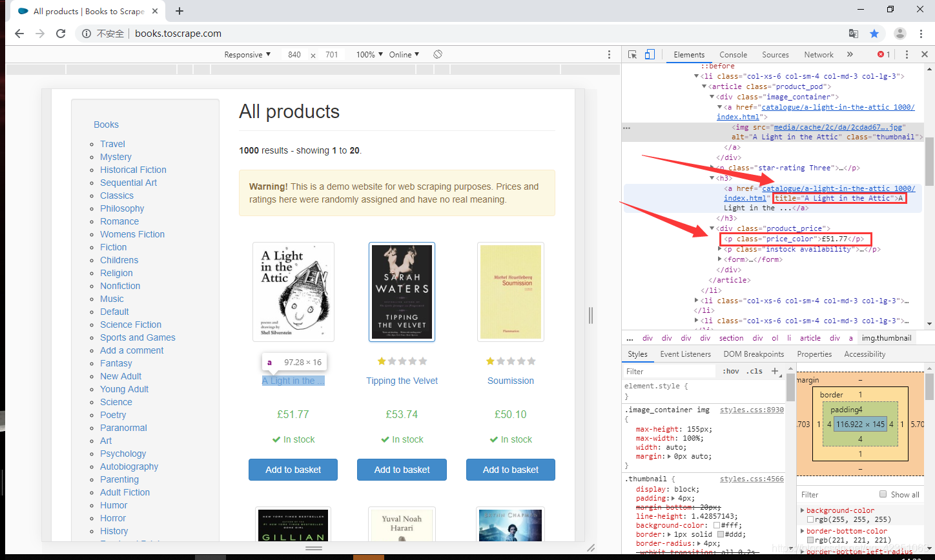This screenshot has width=935, height=560.
Task: Collapse the div class product_price node
Action: [712, 228]
